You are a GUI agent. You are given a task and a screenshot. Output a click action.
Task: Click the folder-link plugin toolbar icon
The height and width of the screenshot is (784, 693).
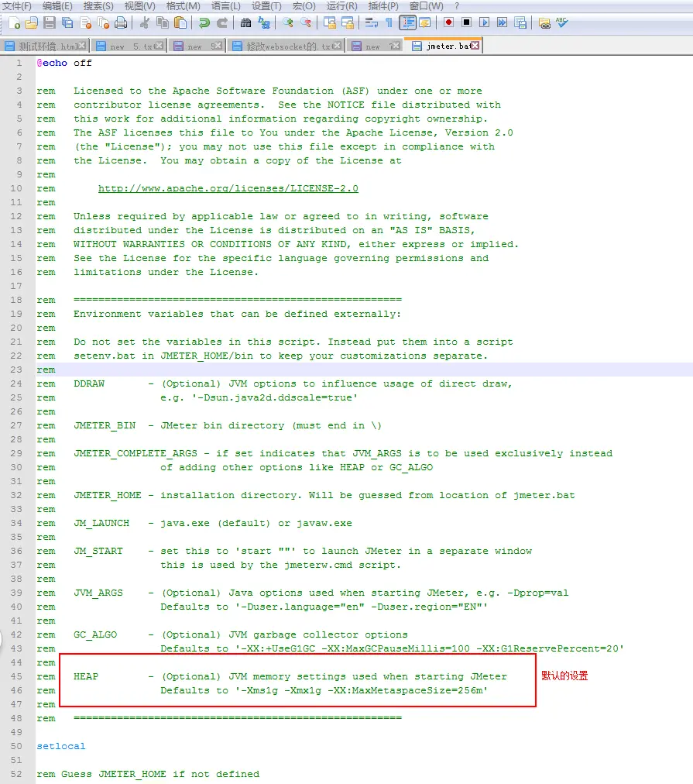(544, 23)
